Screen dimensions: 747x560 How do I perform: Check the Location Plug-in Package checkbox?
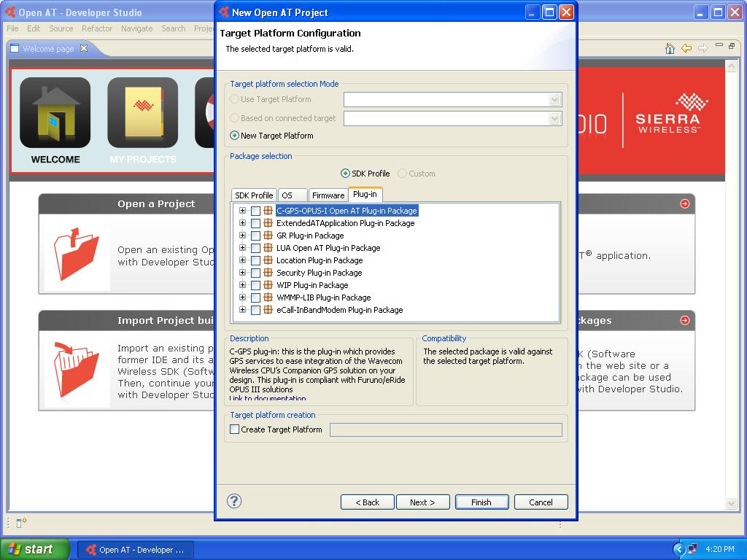(256, 260)
